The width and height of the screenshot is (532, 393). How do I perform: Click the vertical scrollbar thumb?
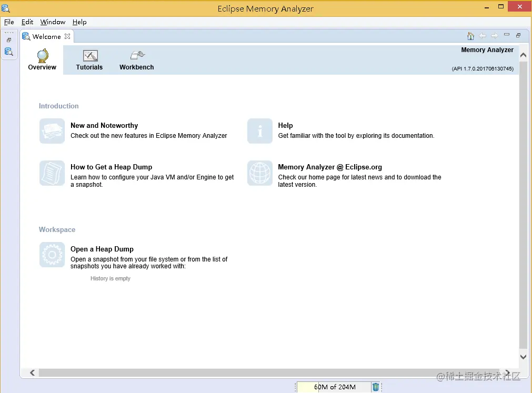coord(523,205)
